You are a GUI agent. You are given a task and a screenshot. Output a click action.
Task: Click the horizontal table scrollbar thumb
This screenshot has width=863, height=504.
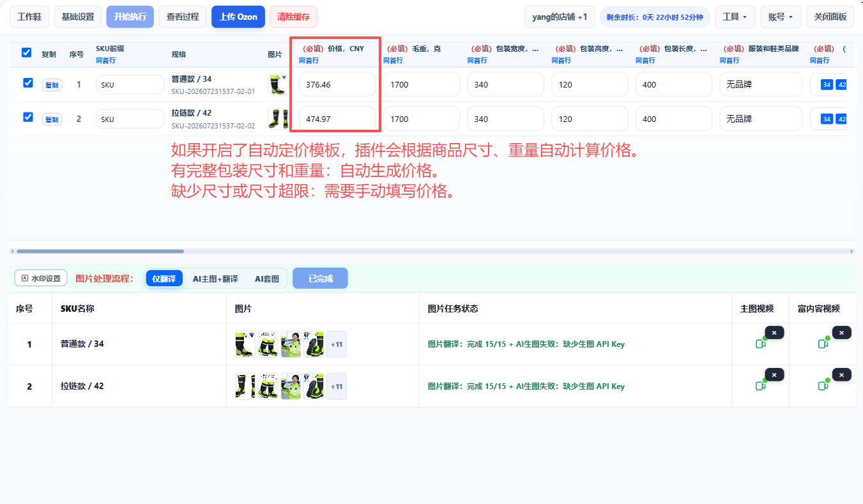(x=100, y=251)
